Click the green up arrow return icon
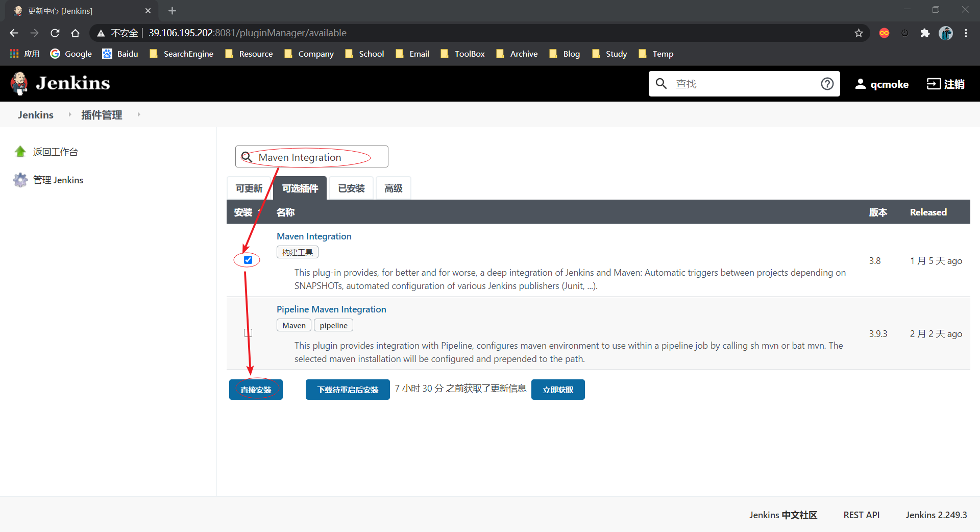Viewport: 980px width, 532px height. tap(20, 152)
